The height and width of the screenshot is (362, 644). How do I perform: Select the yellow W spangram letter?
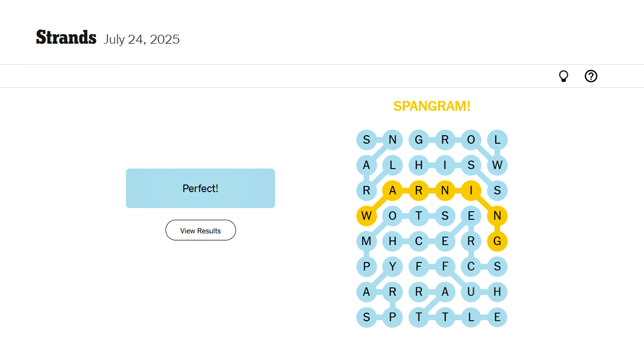(366, 216)
